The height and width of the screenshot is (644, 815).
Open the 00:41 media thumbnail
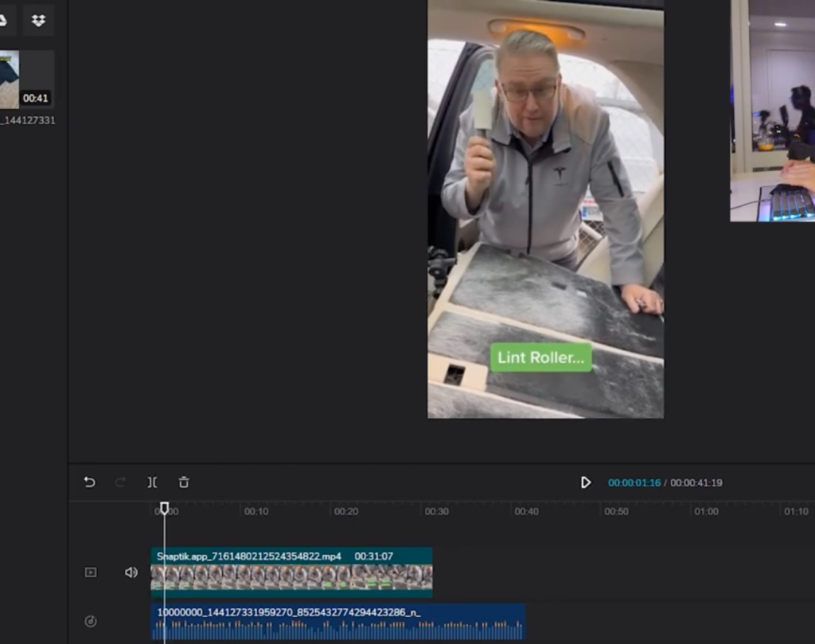[25, 80]
